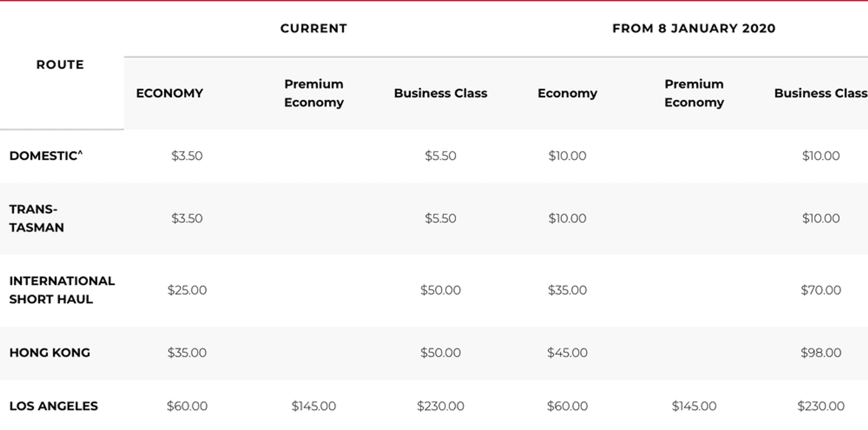Click the $98.00 Hong Kong fare
The height and width of the screenshot is (430, 868).
coord(821,353)
